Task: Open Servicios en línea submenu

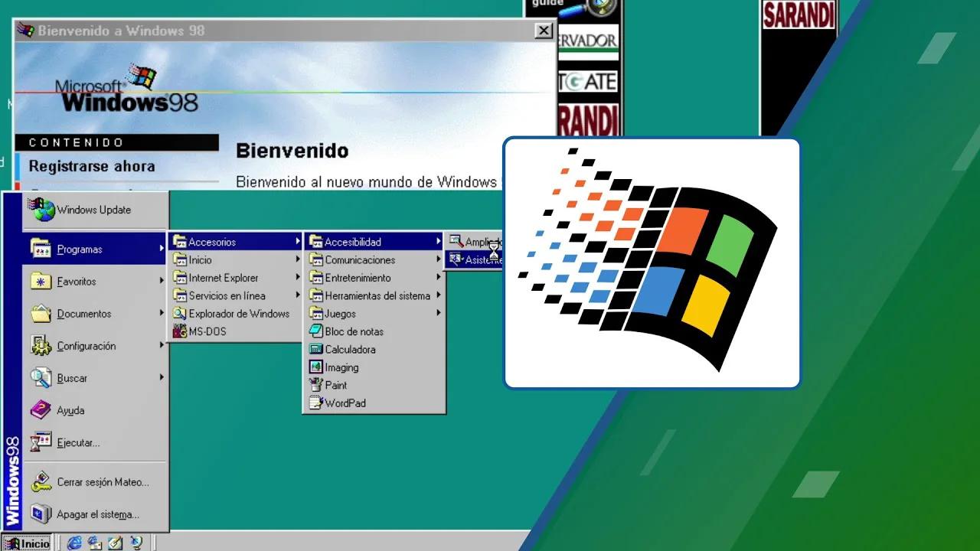Action: point(236,295)
